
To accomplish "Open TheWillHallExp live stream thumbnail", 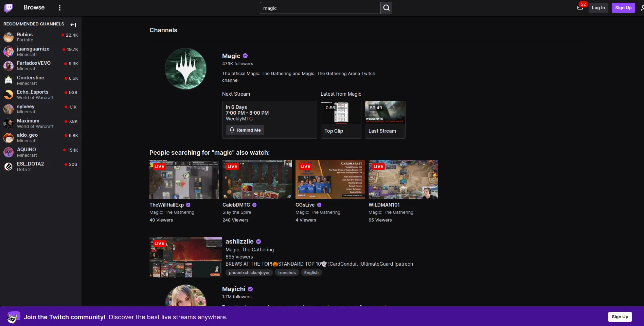I will point(184,179).
